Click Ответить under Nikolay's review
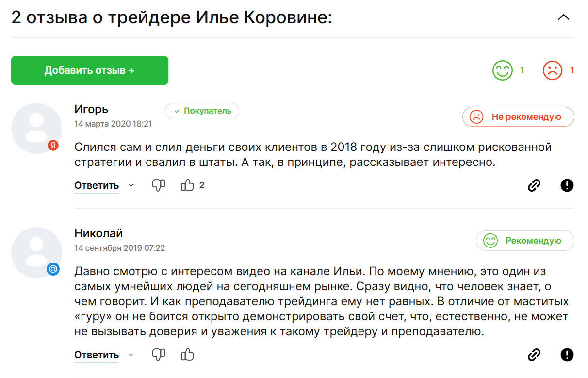Image resolution: width=588 pixels, height=378 pixels. point(97,355)
